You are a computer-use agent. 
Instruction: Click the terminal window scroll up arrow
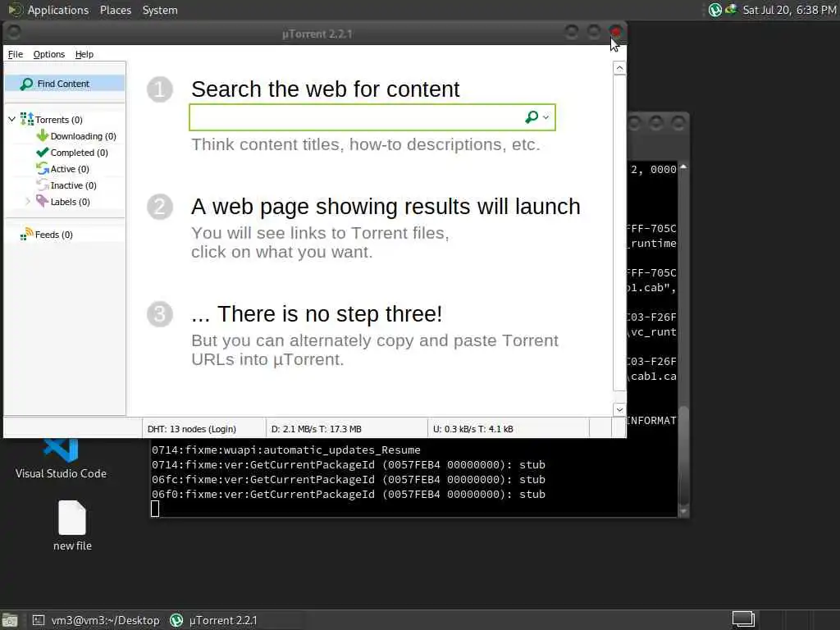click(683, 167)
